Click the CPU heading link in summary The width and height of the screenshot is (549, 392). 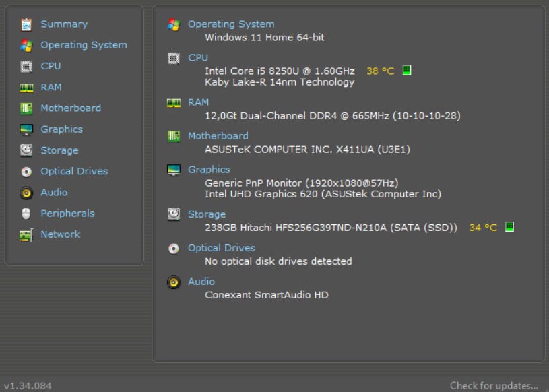click(x=198, y=58)
